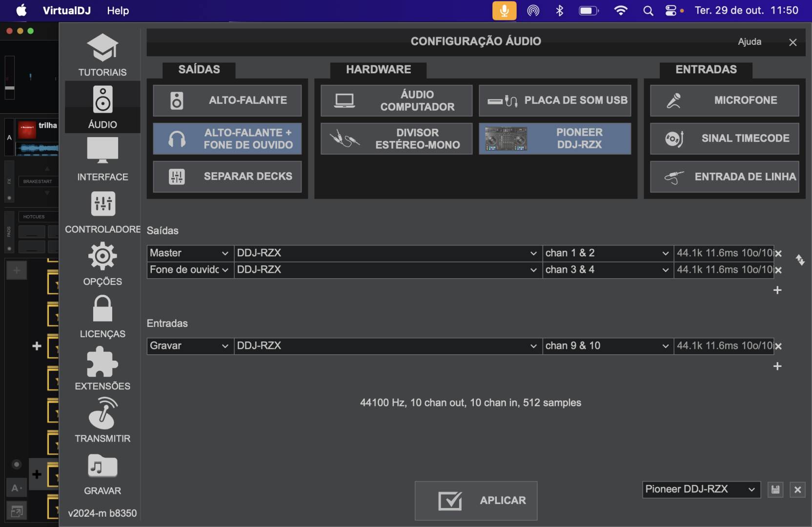Screen dimensions: 812x527
Task: Open the Gravar recording section
Action: tap(102, 474)
